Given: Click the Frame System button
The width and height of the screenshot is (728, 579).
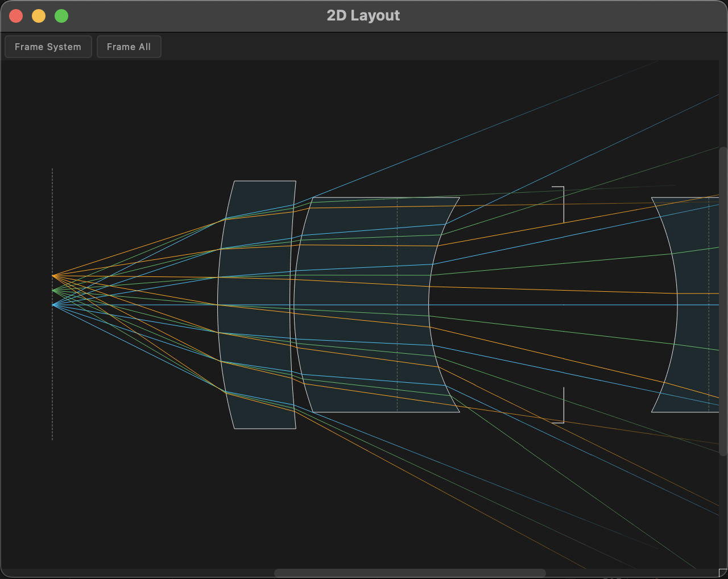Looking at the screenshot, I should [x=48, y=46].
